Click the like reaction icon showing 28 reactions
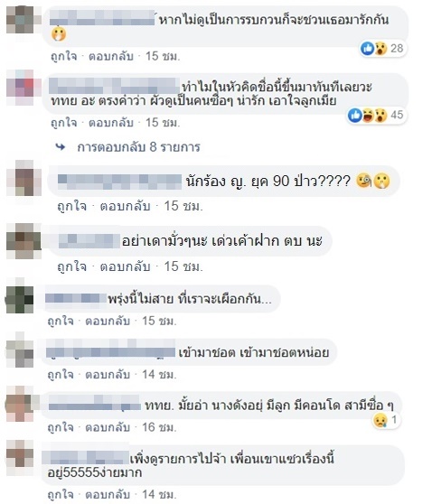Image resolution: width=432 pixels, height=504 pixels. click(x=367, y=48)
